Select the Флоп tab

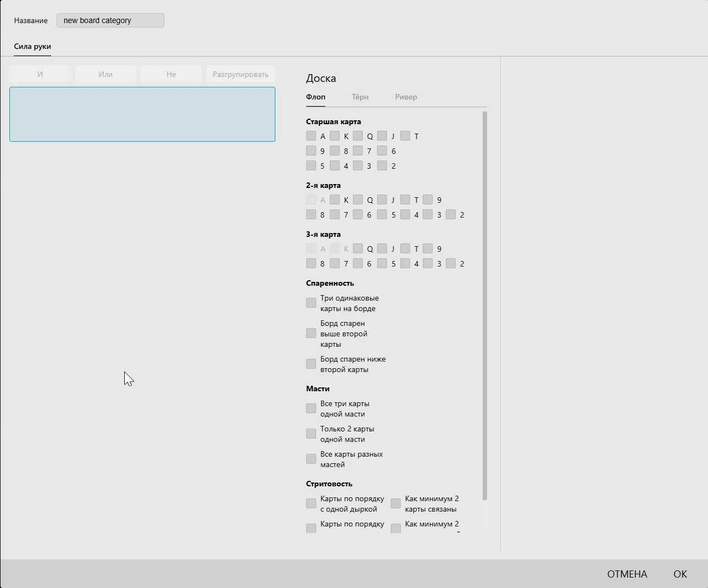[316, 97]
